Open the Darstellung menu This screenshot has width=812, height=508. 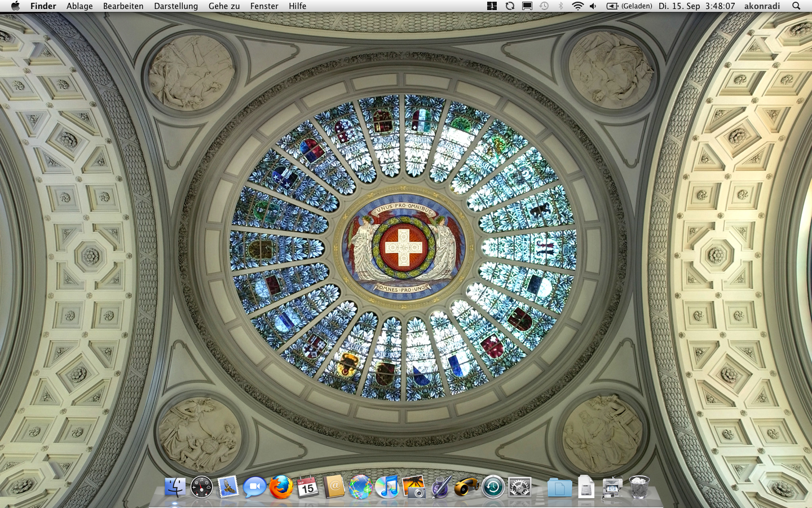pyautogui.click(x=176, y=6)
